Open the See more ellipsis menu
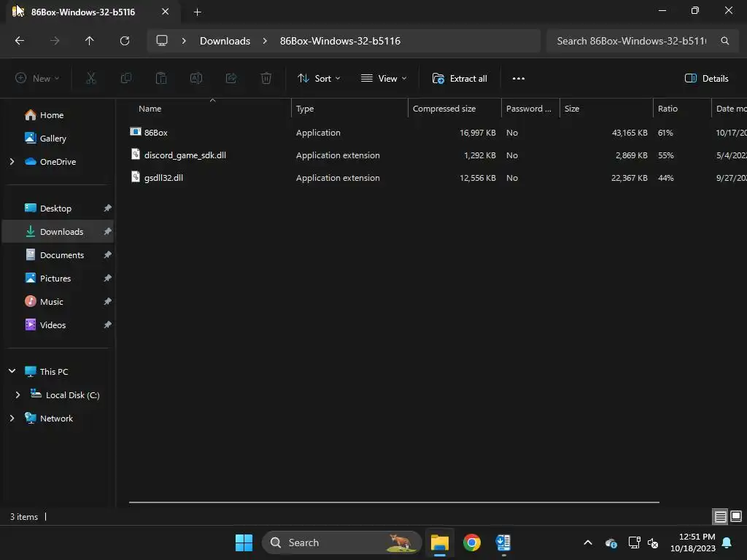 (519, 79)
